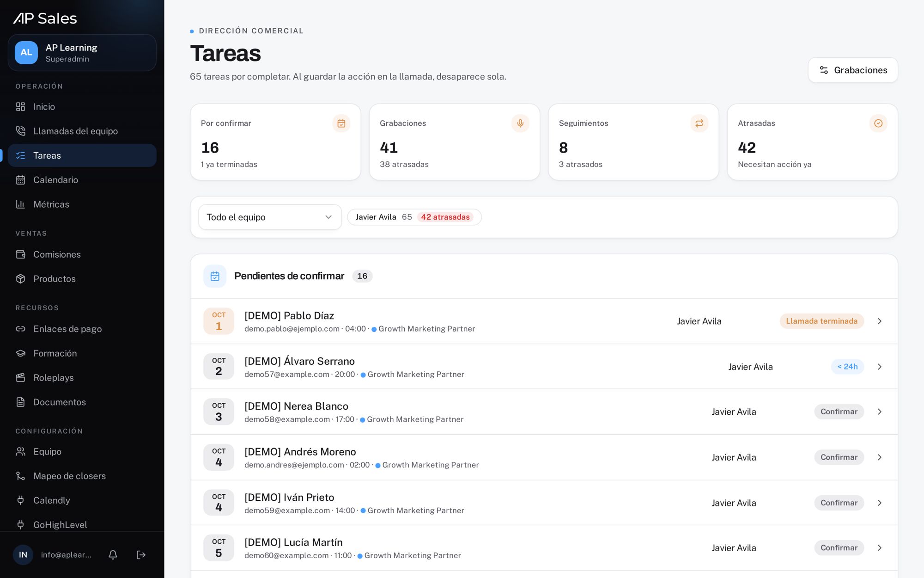Open the Todo el equipo dropdown
The image size is (924, 578).
[270, 217]
